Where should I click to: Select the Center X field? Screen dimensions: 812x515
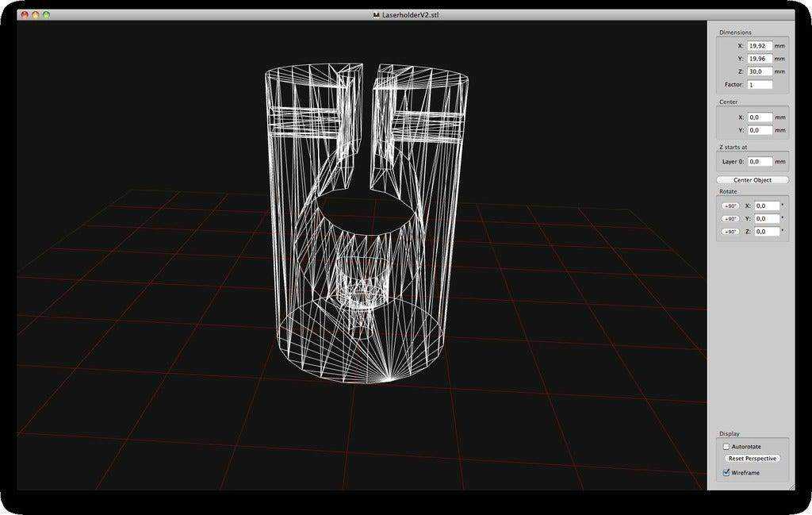pos(760,117)
